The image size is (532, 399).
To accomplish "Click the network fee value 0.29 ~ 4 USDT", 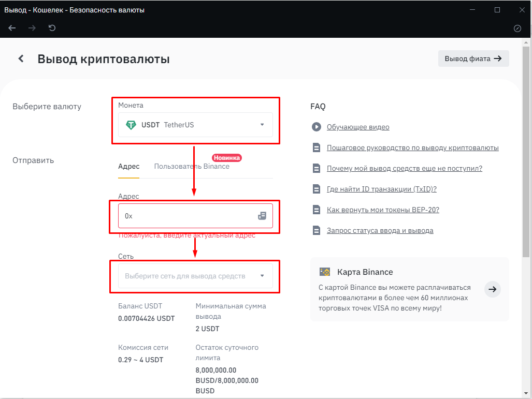I will [140, 360].
